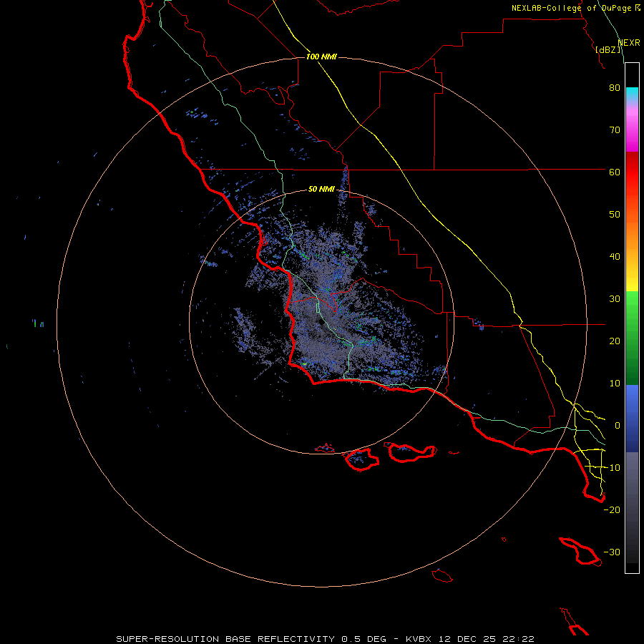The height and width of the screenshot is (644, 644).
Task: Click the -20 value on the dBZ scale
Action: (612, 510)
